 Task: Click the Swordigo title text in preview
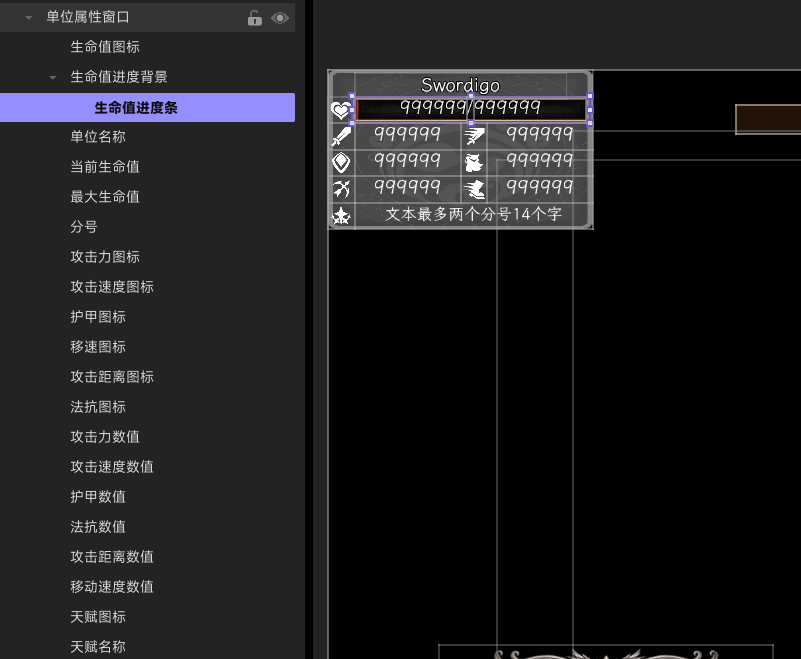click(460, 85)
